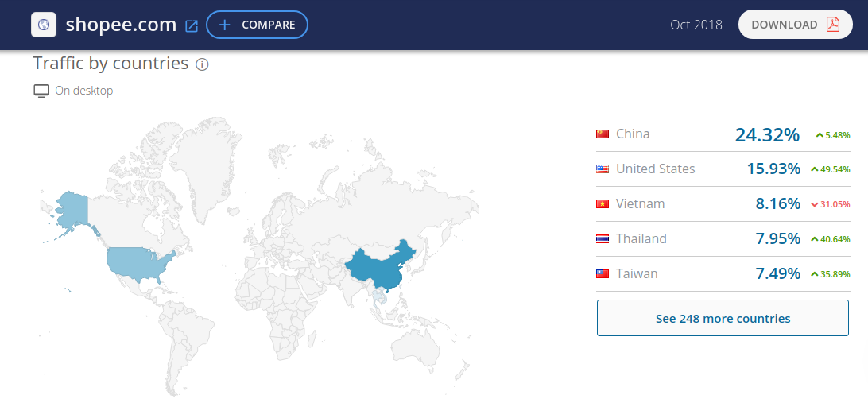The width and height of the screenshot is (868, 399).
Task: Click the 49.54% change indicator
Action: coord(831,169)
